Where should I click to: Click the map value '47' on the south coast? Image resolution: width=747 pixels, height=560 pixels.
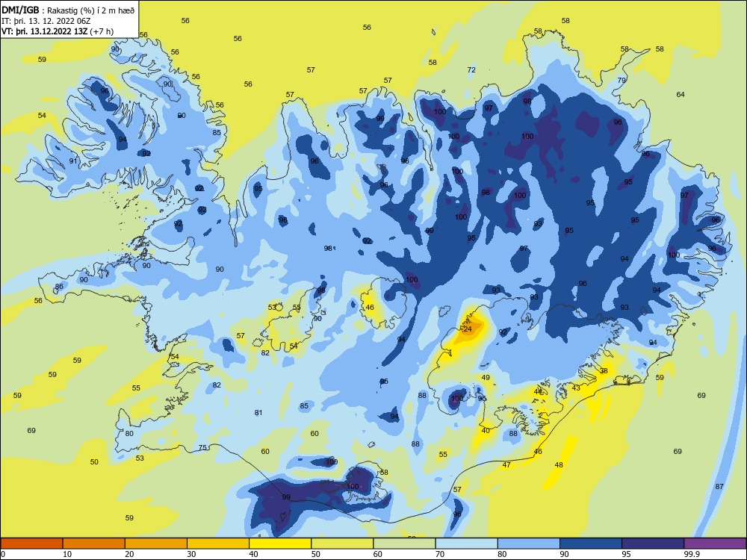tap(506, 464)
